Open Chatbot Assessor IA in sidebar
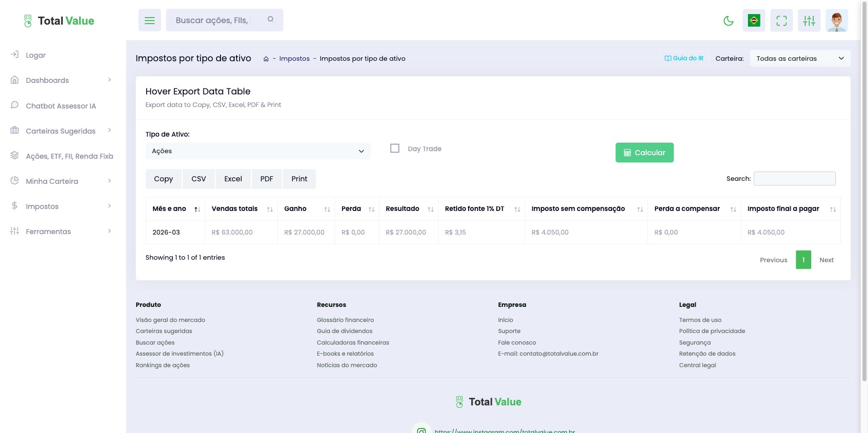 coord(61,106)
